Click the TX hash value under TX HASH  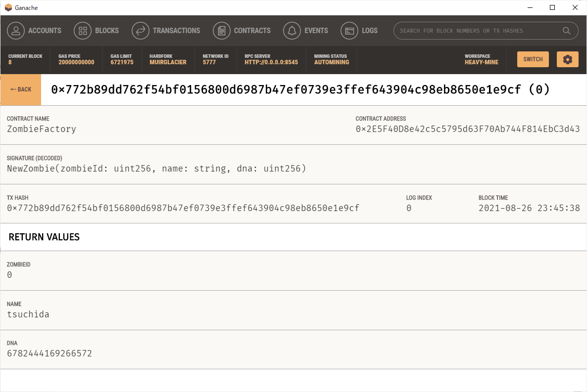[x=183, y=208]
